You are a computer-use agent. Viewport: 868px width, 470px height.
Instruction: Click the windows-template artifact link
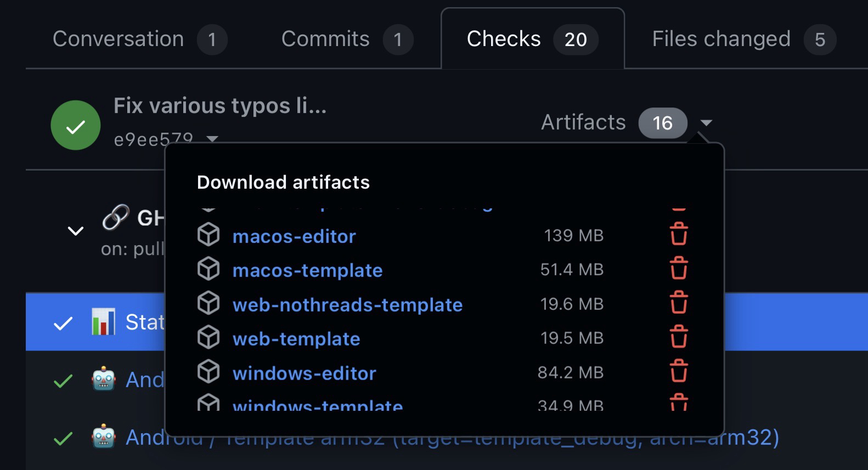pyautogui.click(x=317, y=406)
